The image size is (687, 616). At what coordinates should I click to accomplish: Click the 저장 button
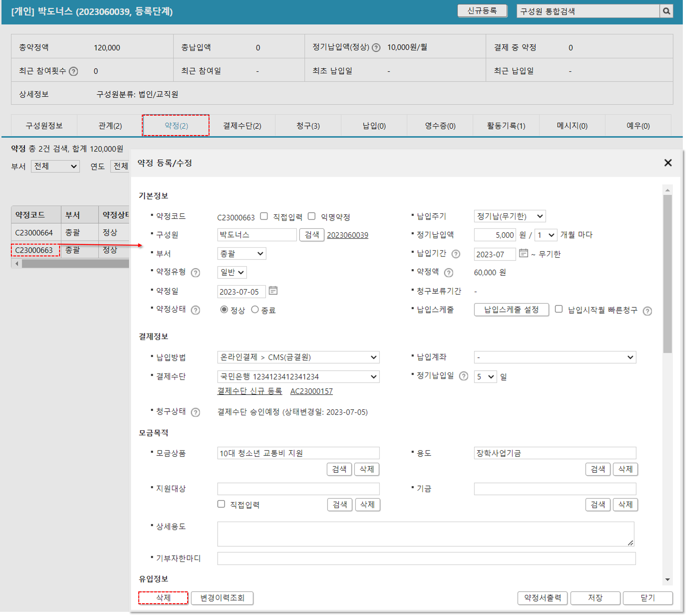pyautogui.click(x=596, y=598)
